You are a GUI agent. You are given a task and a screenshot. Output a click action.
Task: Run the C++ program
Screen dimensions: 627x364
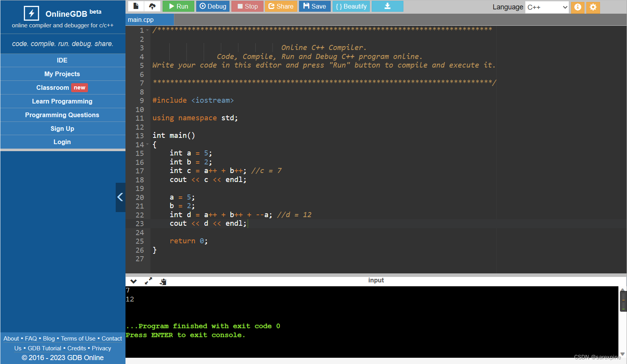[178, 6]
